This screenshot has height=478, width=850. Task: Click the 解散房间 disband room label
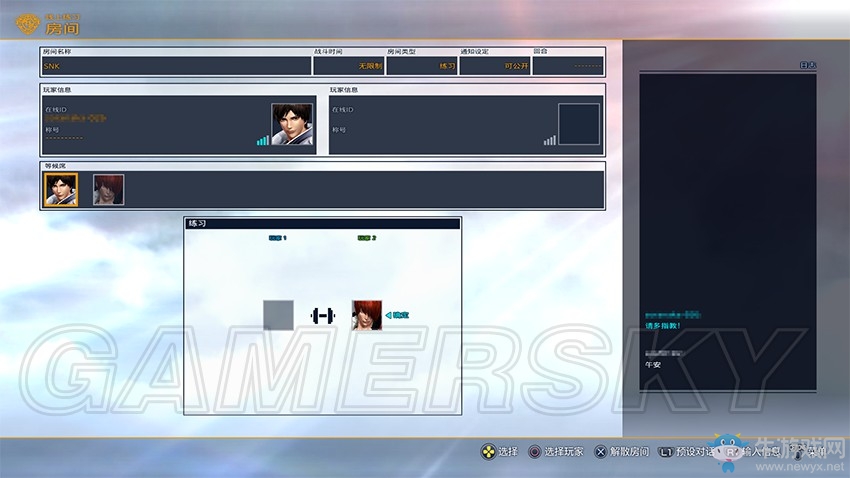629,451
